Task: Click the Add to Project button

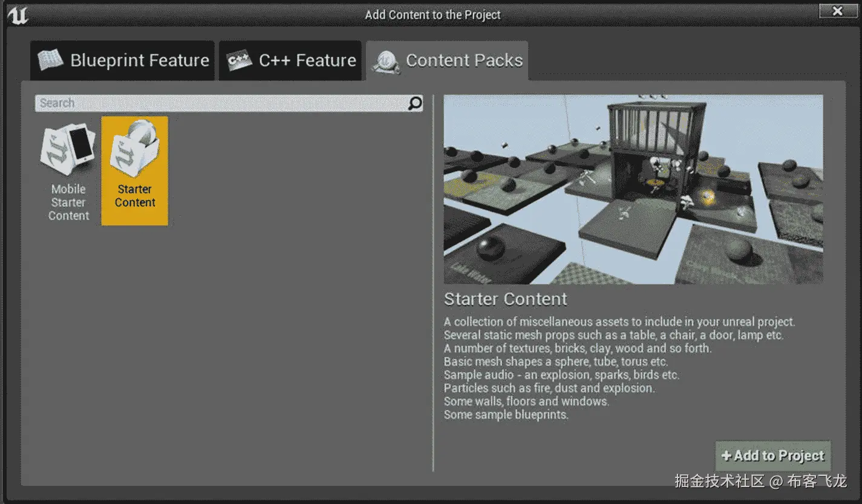Action: (773, 457)
